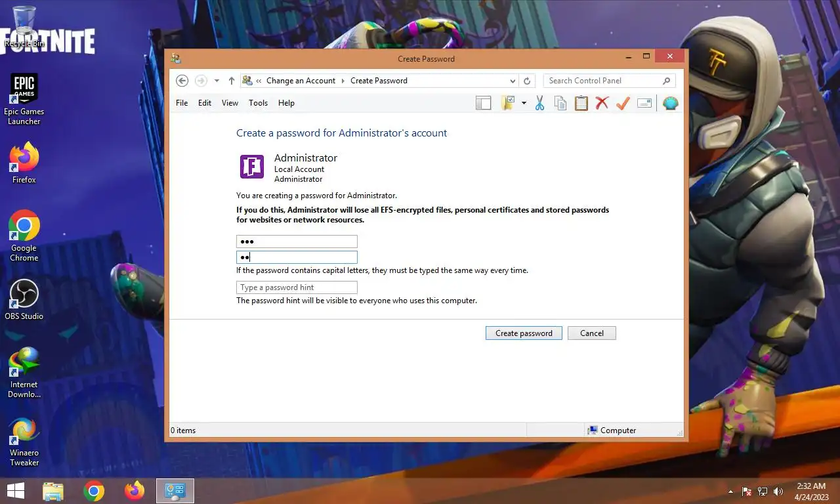Click the shell icon in toolbar
Image resolution: width=840 pixels, height=504 pixels.
pos(670,103)
